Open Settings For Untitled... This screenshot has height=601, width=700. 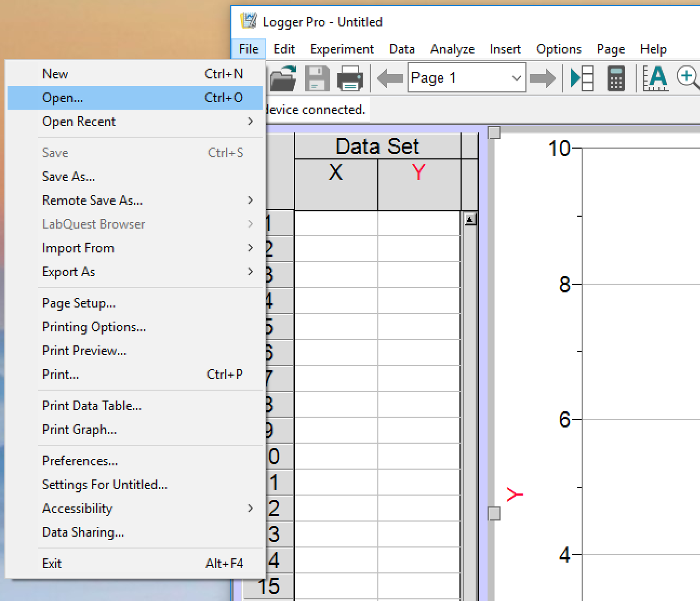coord(135,485)
